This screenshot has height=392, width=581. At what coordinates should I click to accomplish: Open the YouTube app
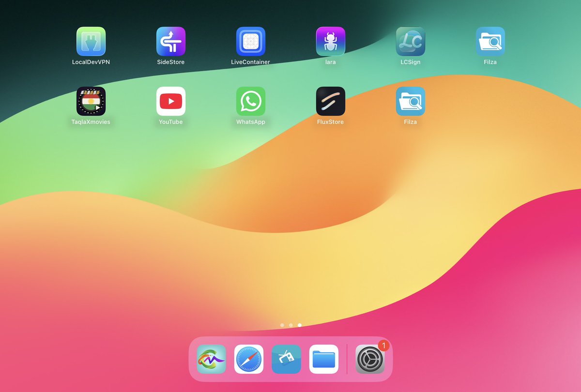(171, 101)
